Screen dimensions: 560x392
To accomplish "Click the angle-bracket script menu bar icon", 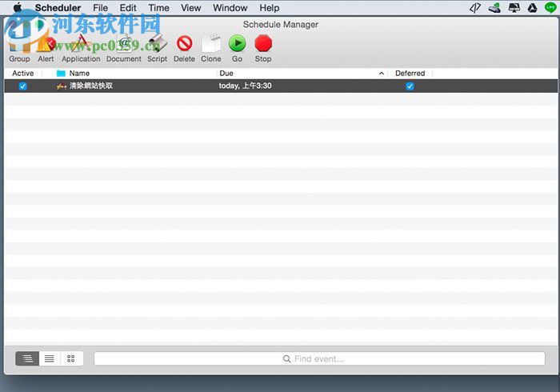I will [x=474, y=7].
